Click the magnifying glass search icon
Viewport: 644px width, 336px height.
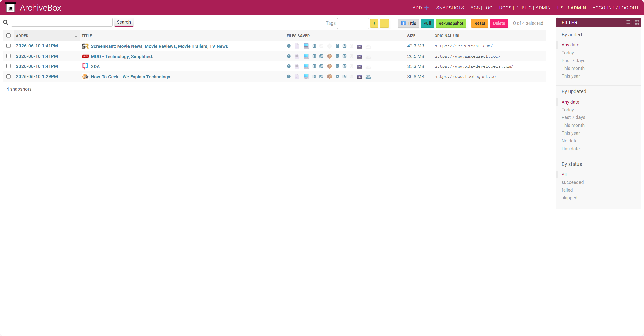pyautogui.click(x=5, y=22)
